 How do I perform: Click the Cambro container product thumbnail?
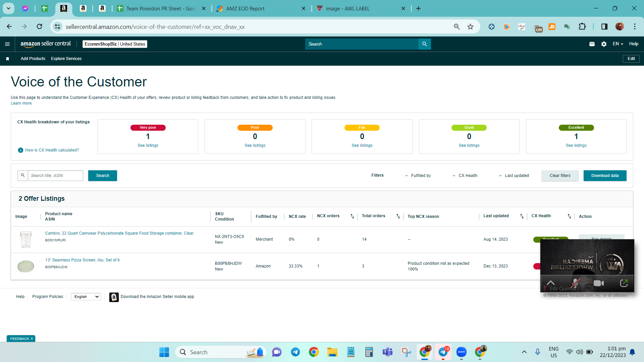(x=26, y=240)
